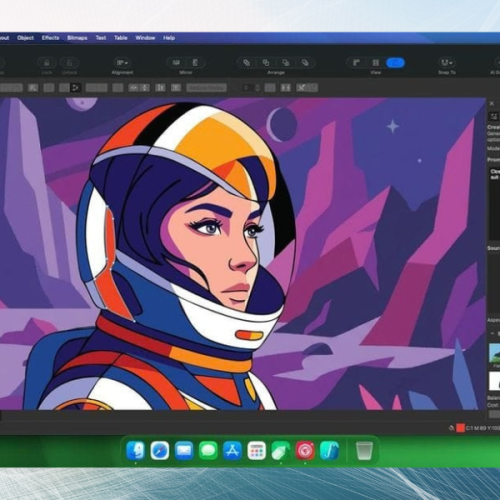500x500 pixels.
Task: Open the Corel Font Manager Dock icon
Action: coord(329,450)
